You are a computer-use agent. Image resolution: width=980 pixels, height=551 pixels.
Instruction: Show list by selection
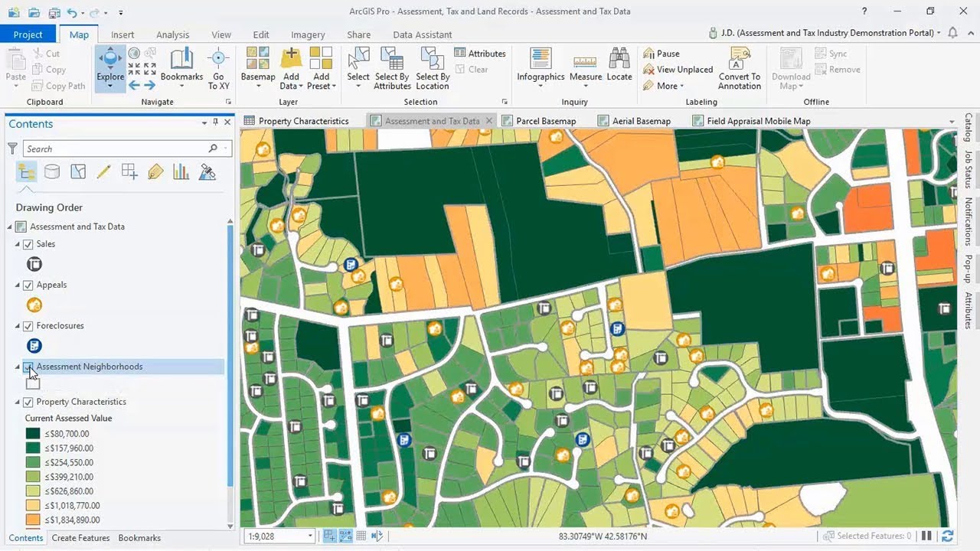(x=78, y=172)
